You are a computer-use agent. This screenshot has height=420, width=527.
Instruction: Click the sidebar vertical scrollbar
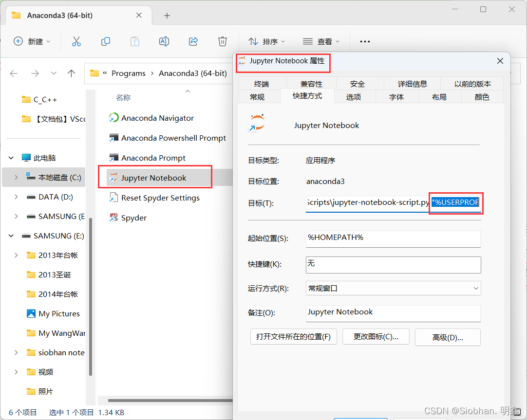[x=91, y=296]
